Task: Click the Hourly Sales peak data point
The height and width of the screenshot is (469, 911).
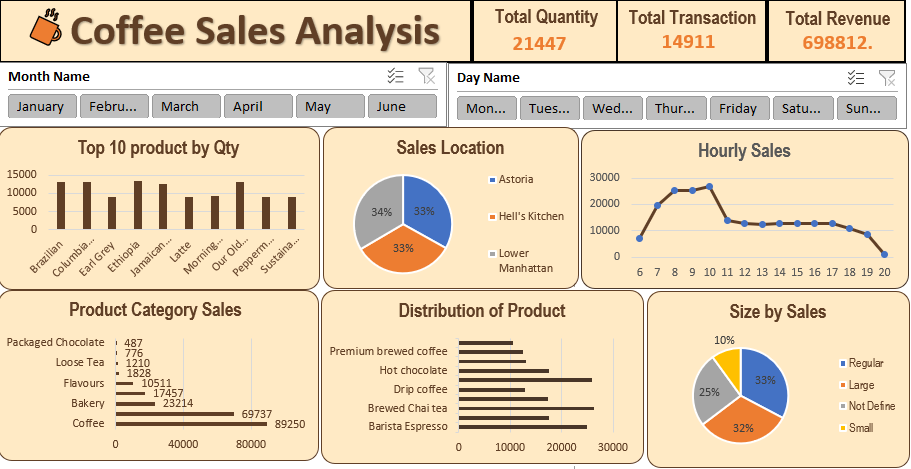Action: tap(709, 186)
